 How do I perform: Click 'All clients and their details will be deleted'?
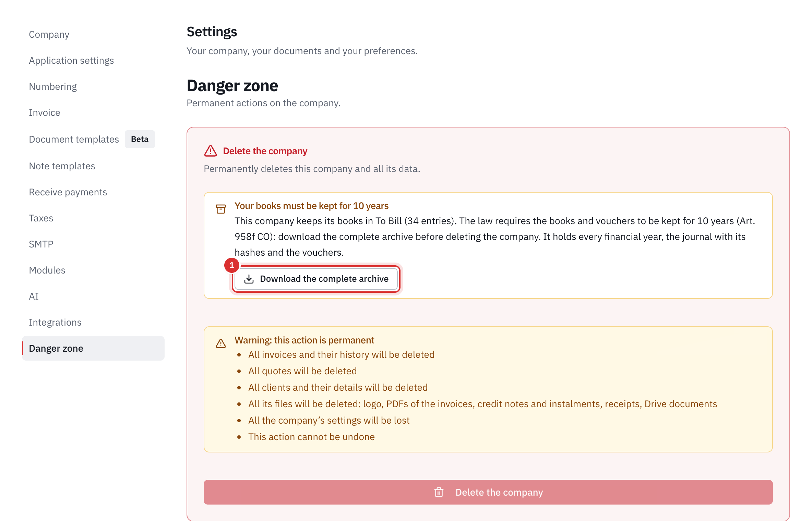(x=338, y=387)
